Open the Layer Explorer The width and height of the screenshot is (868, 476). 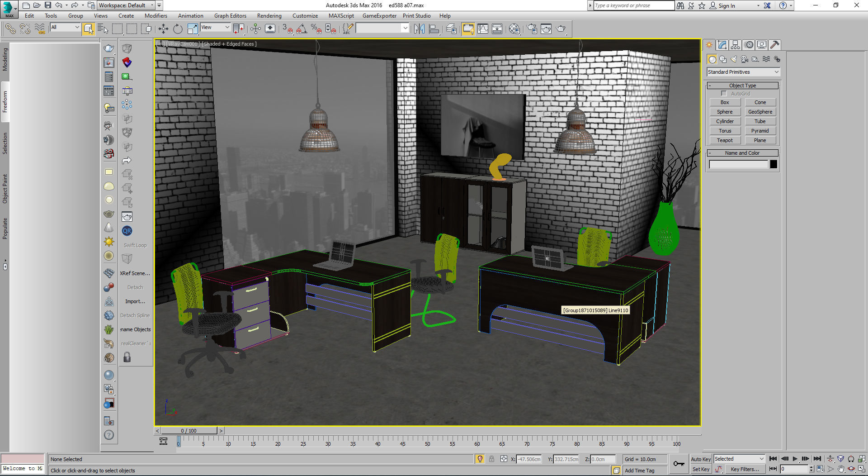click(451, 29)
